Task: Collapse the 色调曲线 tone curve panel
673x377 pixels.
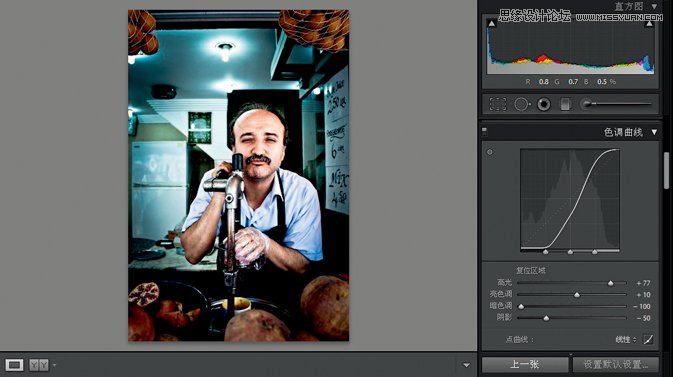Action: click(x=654, y=132)
